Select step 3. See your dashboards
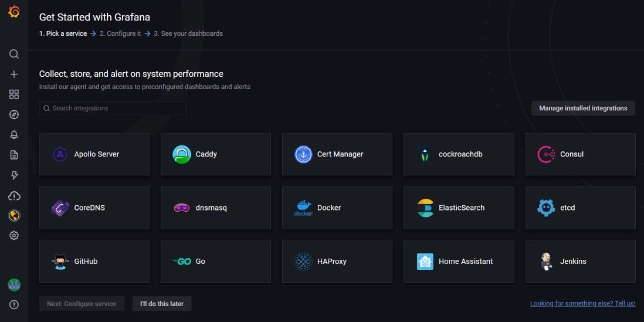Viewport: 644px width, 322px height. click(188, 33)
